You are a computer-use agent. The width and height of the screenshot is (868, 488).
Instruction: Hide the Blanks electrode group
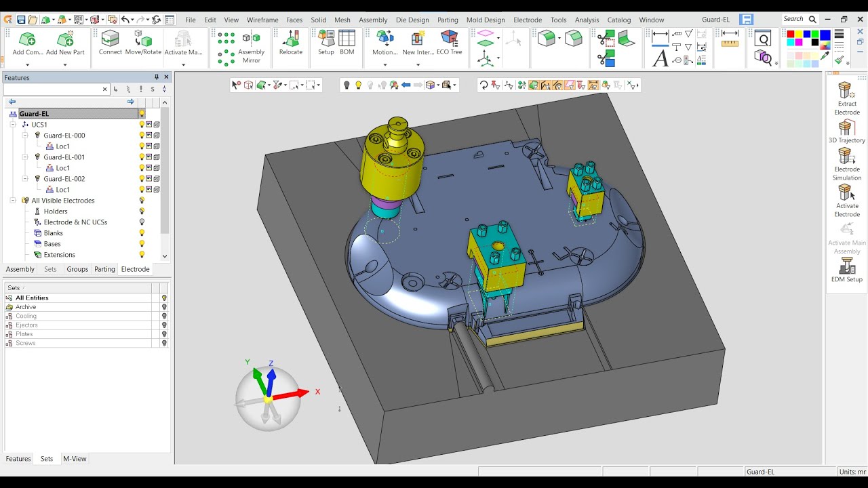point(142,233)
